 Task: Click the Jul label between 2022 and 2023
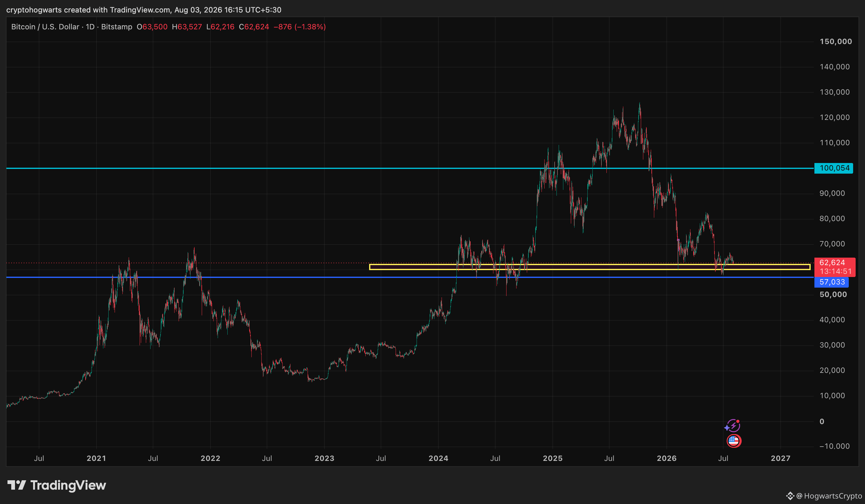(267, 458)
